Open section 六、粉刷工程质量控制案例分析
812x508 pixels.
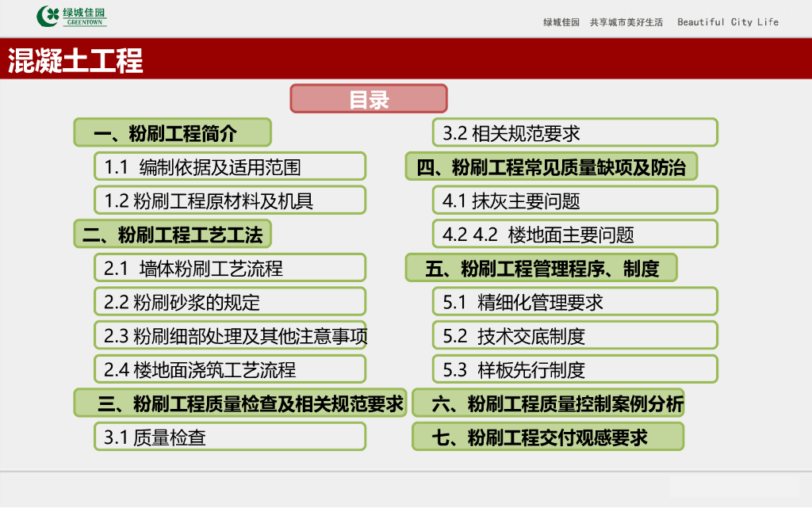coord(548,403)
